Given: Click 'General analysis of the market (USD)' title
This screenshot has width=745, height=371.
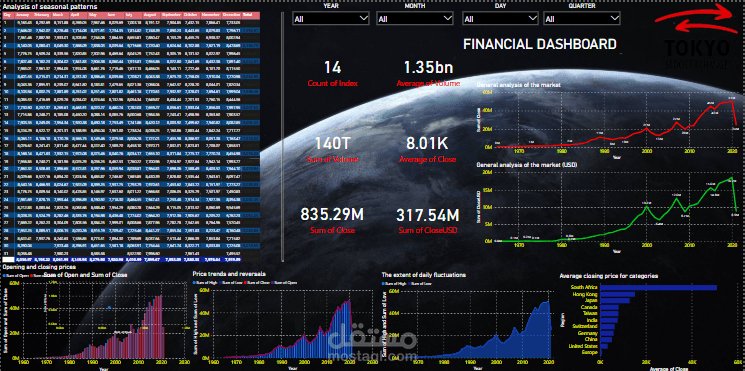Looking at the screenshot, I should [x=526, y=165].
